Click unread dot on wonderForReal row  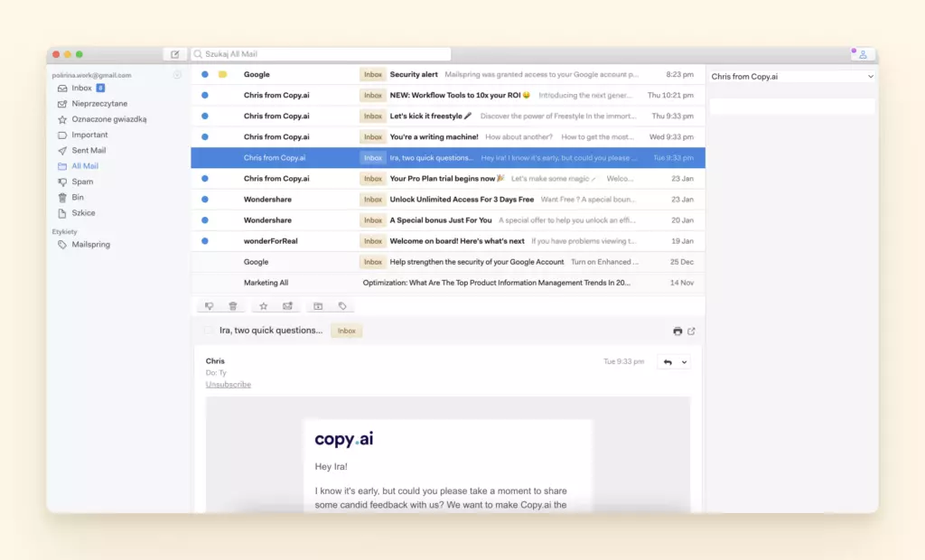click(205, 241)
